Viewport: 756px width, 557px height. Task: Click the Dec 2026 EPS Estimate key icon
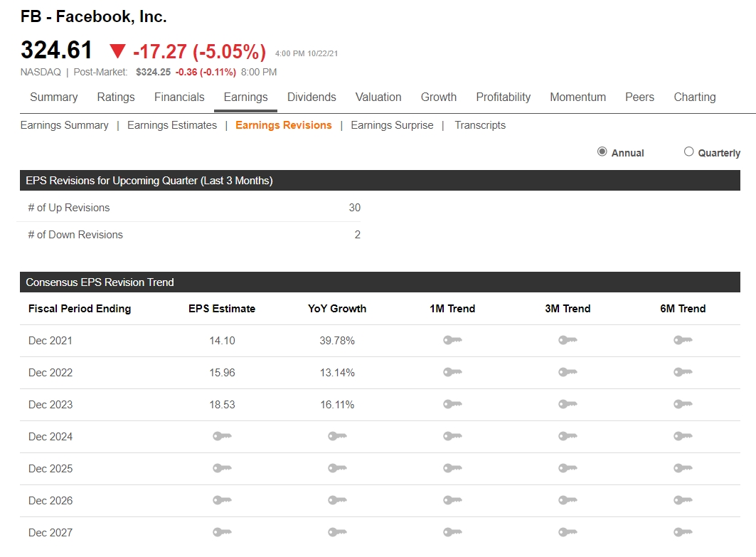pos(222,500)
